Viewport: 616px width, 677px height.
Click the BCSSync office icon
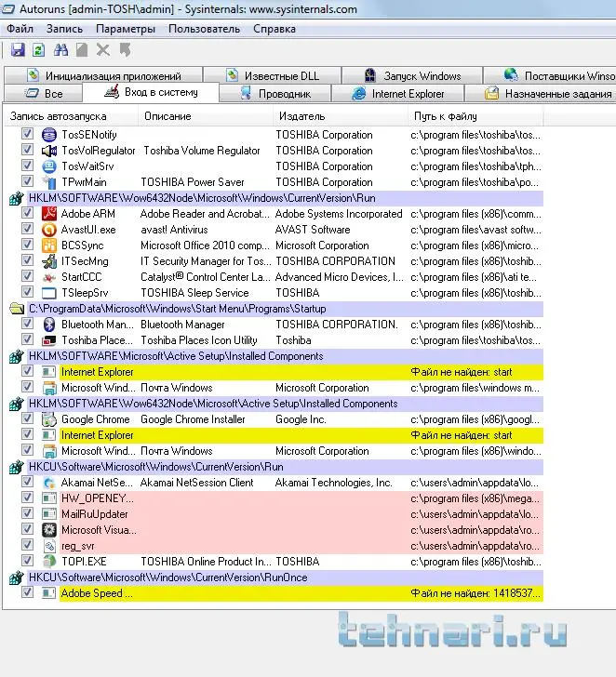point(48,246)
